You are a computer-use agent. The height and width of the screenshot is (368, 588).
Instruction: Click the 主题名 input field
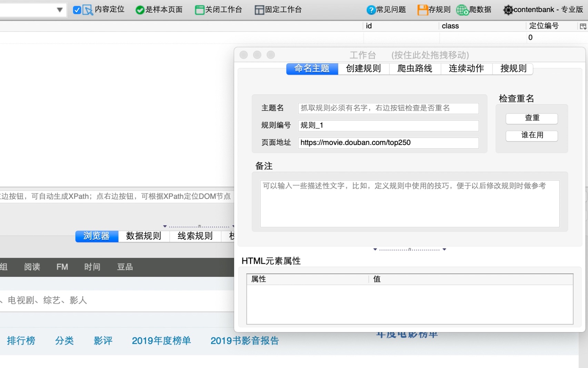388,108
